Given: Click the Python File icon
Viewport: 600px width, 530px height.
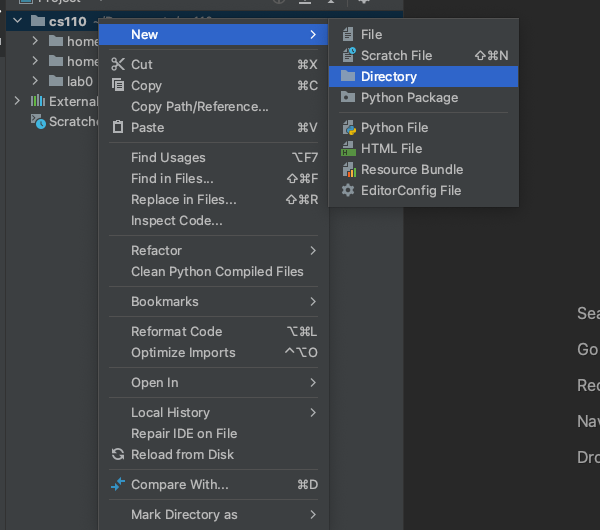Looking at the screenshot, I should click(x=349, y=127).
